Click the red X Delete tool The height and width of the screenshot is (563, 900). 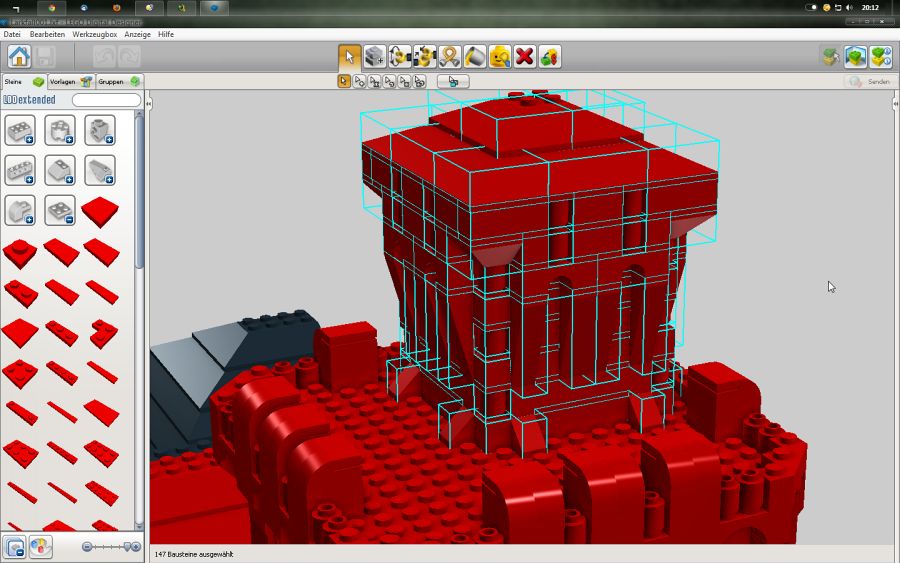(525, 56)
